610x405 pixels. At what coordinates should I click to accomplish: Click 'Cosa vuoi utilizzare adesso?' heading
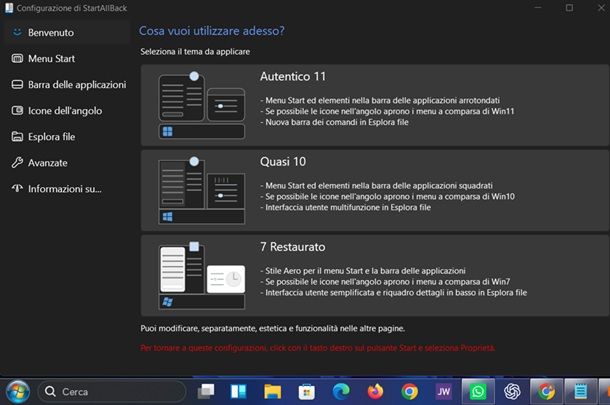click(212, 31)
